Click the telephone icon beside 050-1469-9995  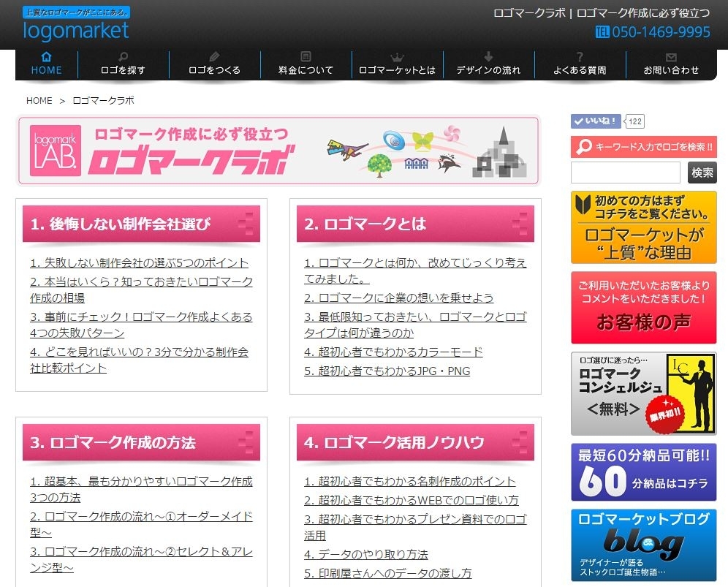[602, 31]
